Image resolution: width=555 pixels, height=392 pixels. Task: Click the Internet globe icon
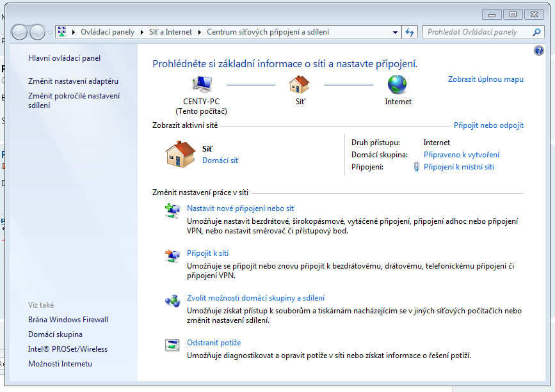coord(397,84)
